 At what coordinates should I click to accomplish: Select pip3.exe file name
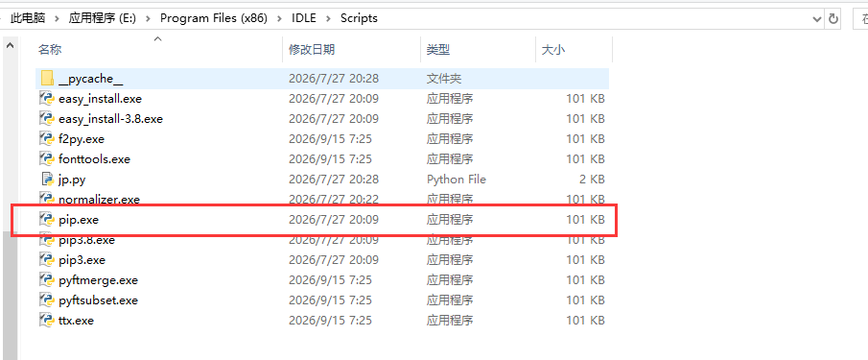[82, 260]
